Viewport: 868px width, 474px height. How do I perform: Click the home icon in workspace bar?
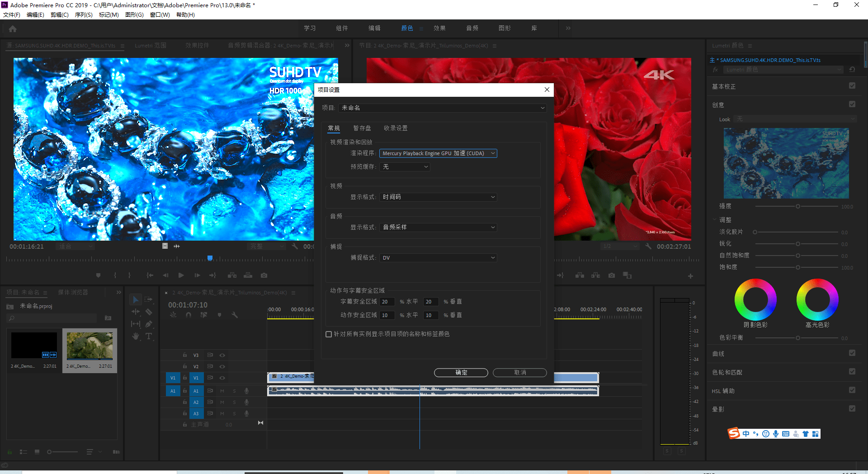pos(13,28)
